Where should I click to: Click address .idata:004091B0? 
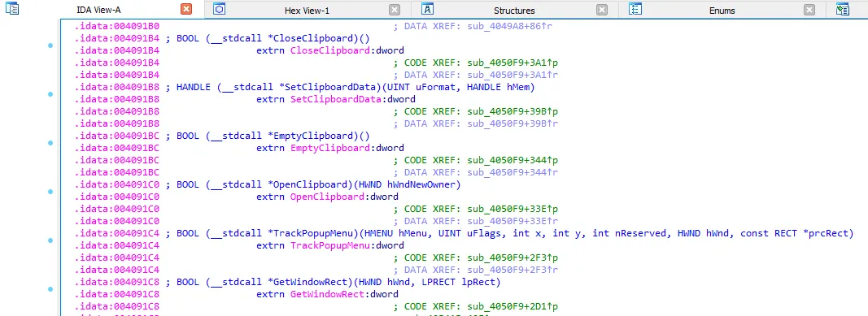tap(117, 26)
